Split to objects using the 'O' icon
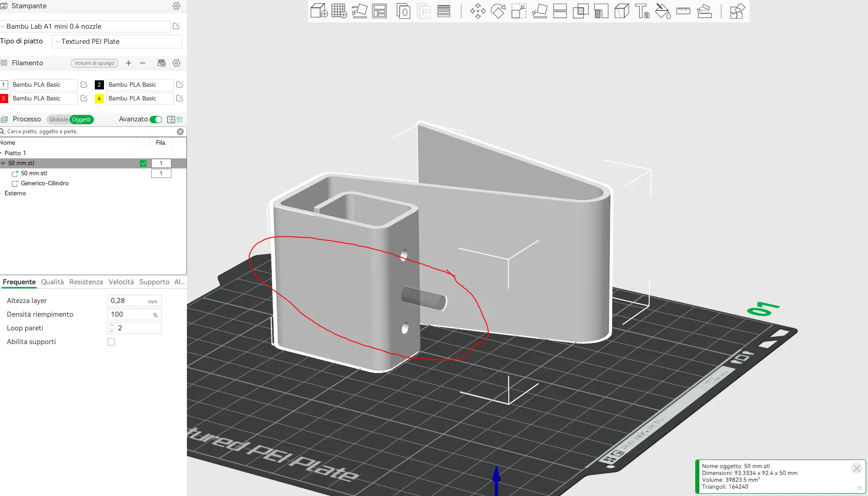 point(403,10)
